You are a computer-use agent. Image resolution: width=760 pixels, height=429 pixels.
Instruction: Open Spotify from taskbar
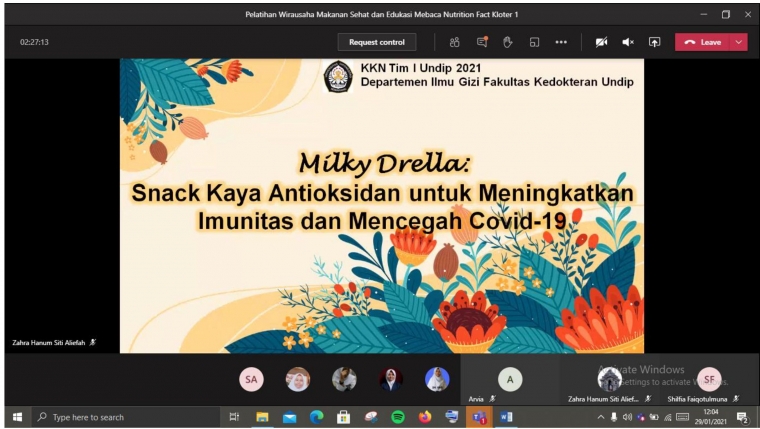[x=398, y=417]
